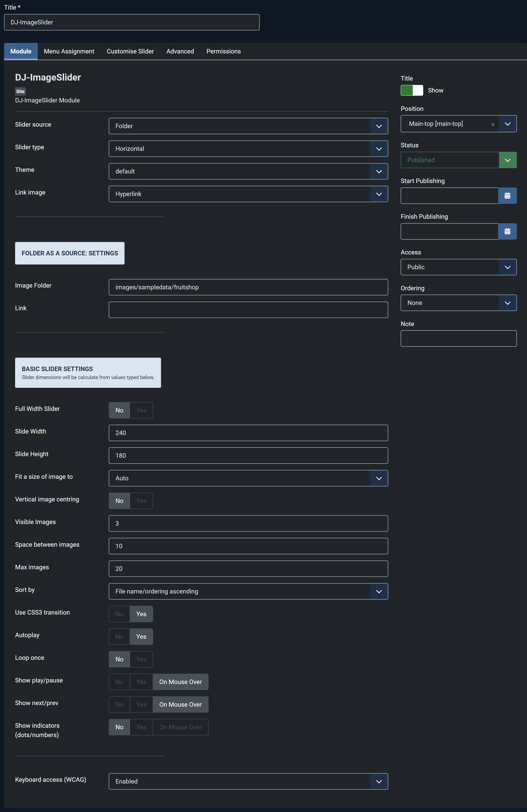Set Show play/pause to Yes
The height and width of the screenshot is (812, 527).
point(141,682)
